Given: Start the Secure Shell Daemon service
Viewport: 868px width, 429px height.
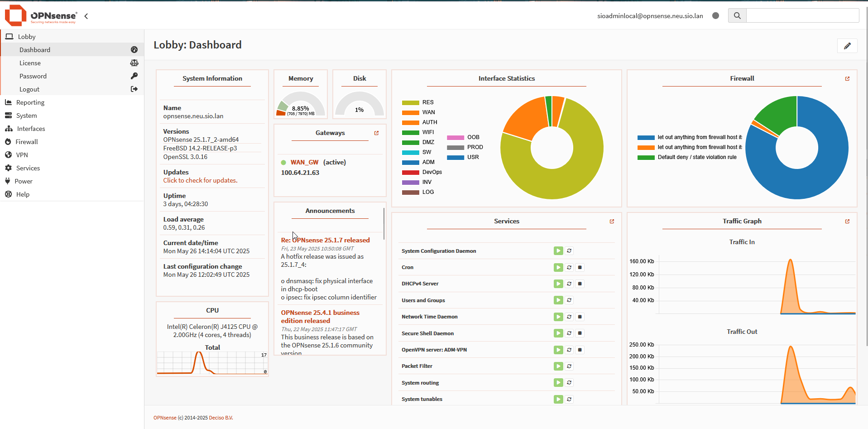Looking at the screenshot, I should click(558, 333).
